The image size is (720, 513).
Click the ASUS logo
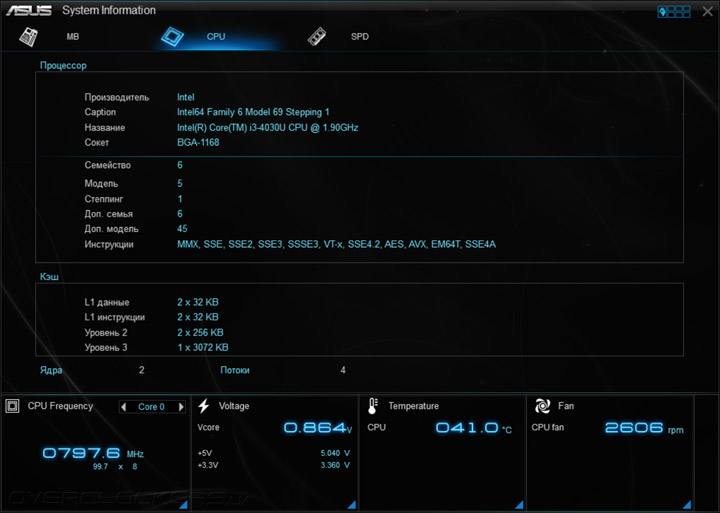(28, 11)
